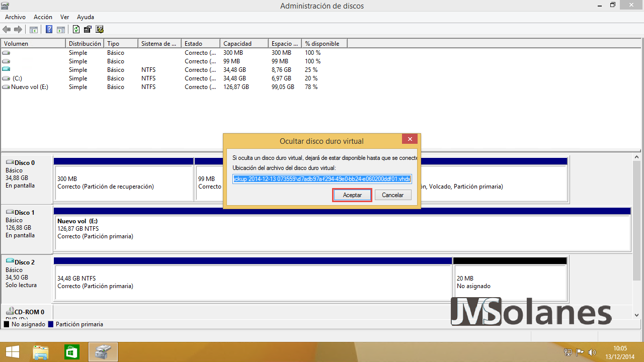This screenshot has width=644, height=362.
Task: Click the virtual disk file path field
Action: [322, 178]
